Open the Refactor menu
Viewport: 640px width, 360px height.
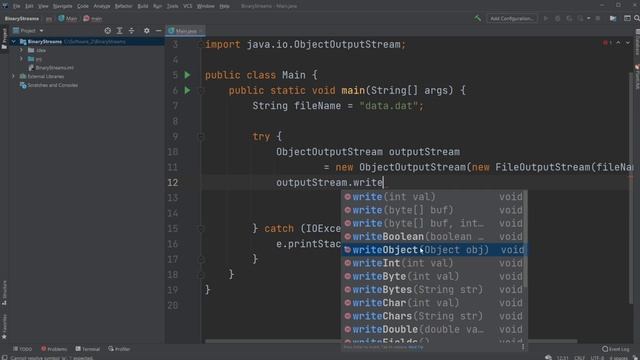[x=123, y=6]
